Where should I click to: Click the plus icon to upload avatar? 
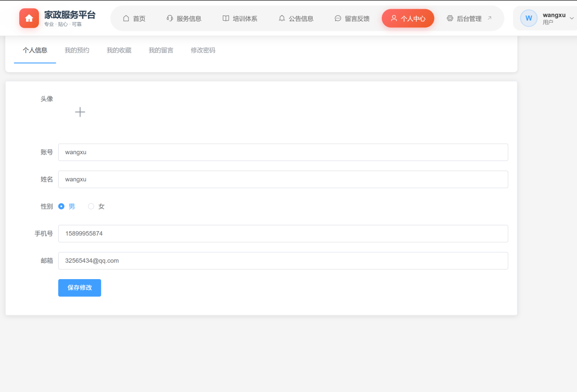80,112
